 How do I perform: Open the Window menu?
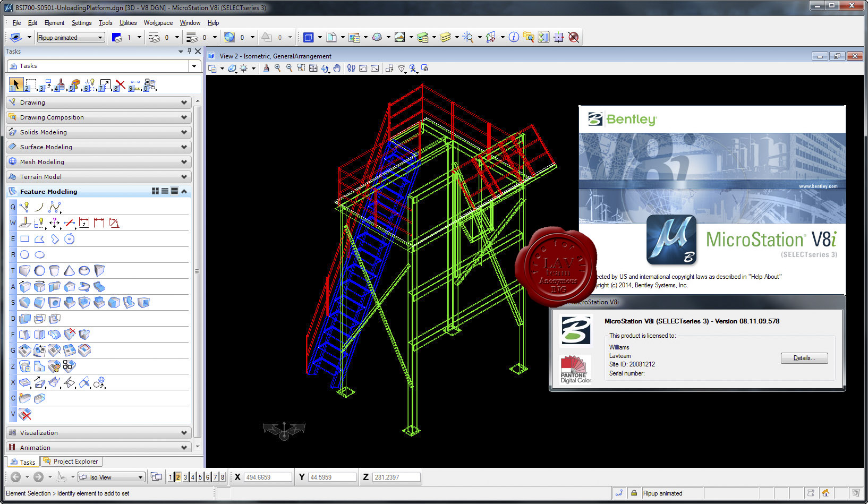coord(190,23)
